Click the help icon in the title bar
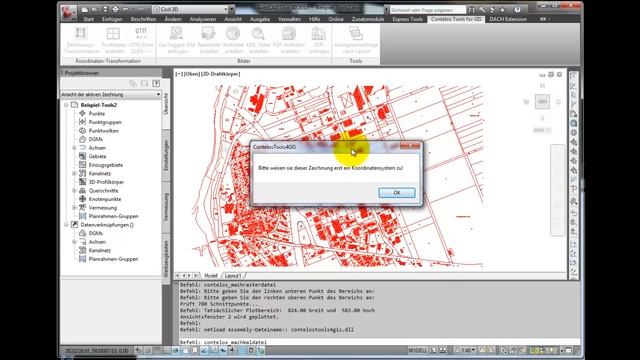This screenshot has width=640, height=360. [x=517, y=9]
